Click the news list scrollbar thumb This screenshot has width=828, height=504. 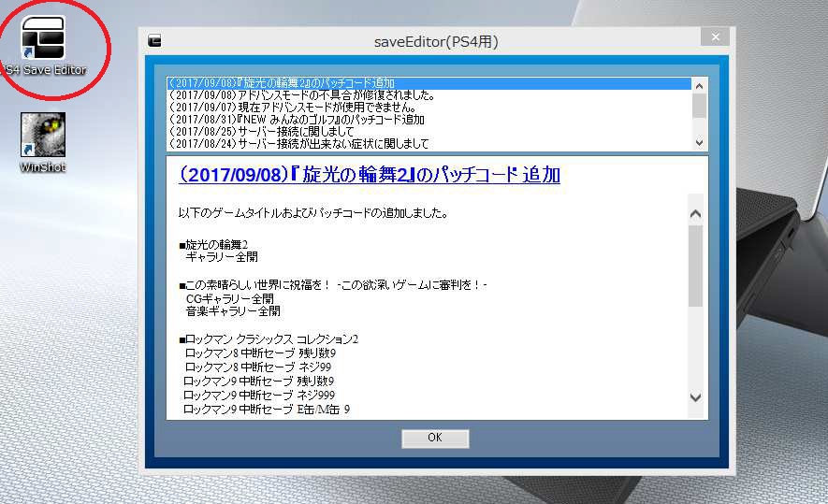coord(699,106)
